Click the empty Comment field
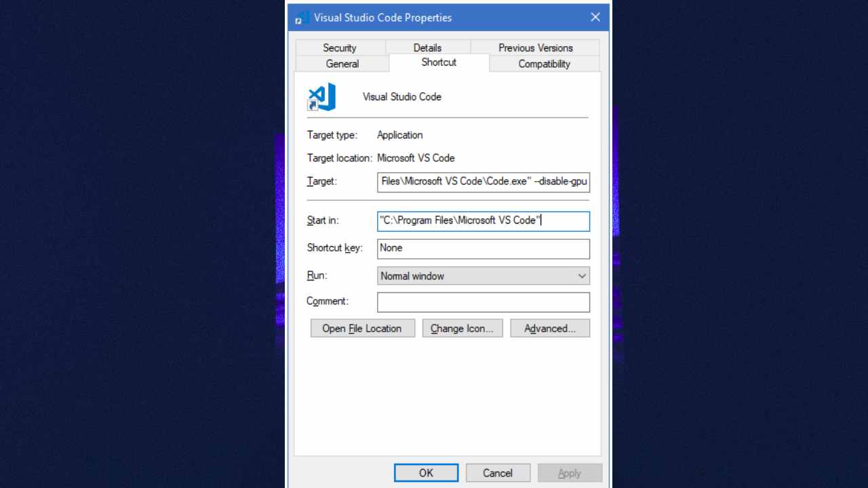This screenshot has height=488, width=868. coord(483,302)
